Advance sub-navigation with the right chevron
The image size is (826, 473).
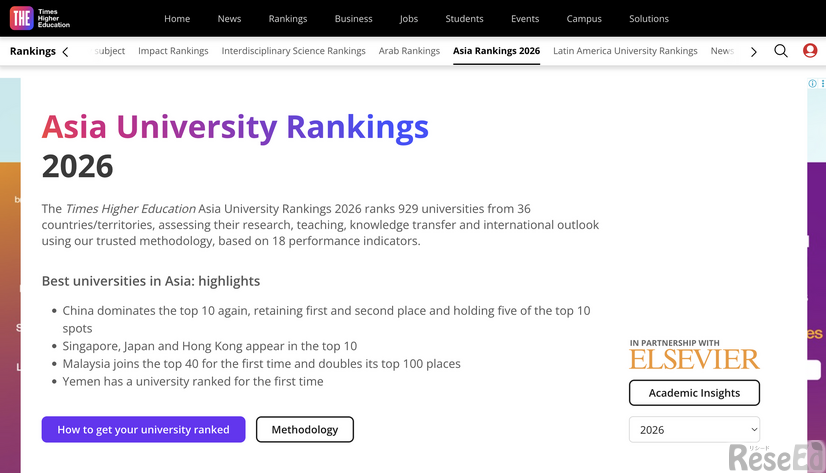(754, 52)
